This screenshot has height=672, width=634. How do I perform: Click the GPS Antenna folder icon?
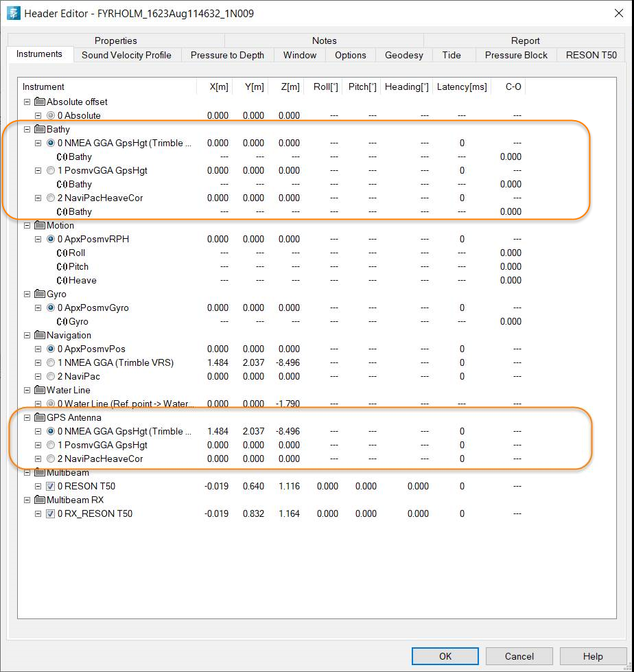(x=39, y=417)
